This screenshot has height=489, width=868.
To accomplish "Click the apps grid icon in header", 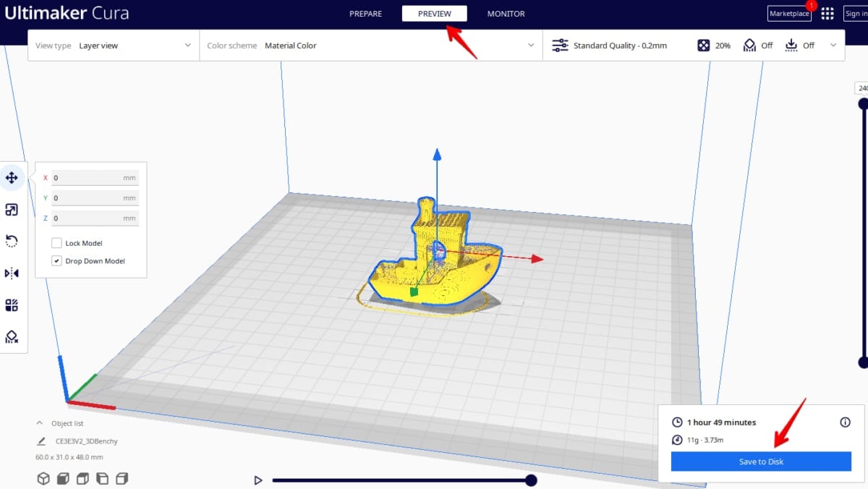I will (827, 13).
